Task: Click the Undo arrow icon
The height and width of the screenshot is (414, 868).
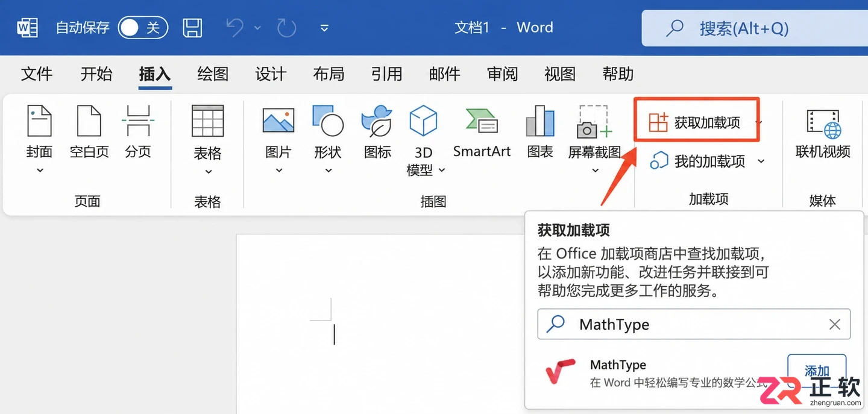Action: pyautogui.click(x=235, y=28)
